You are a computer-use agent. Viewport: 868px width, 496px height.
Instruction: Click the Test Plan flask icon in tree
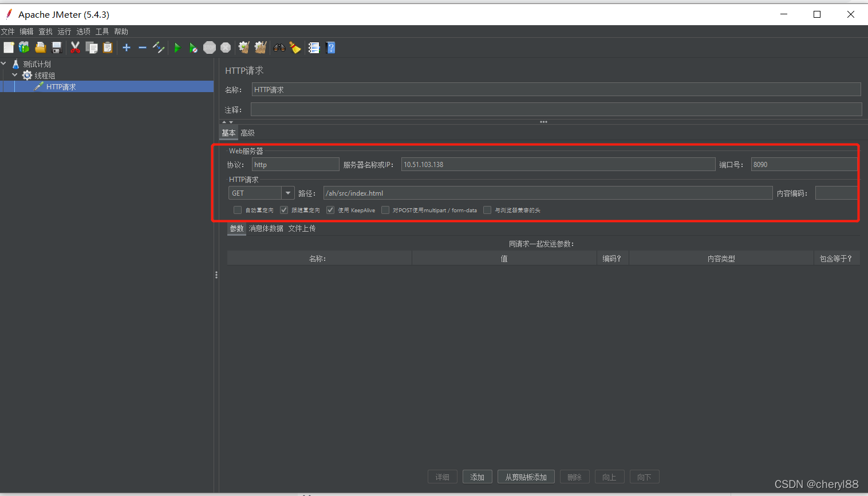[15, 64]
